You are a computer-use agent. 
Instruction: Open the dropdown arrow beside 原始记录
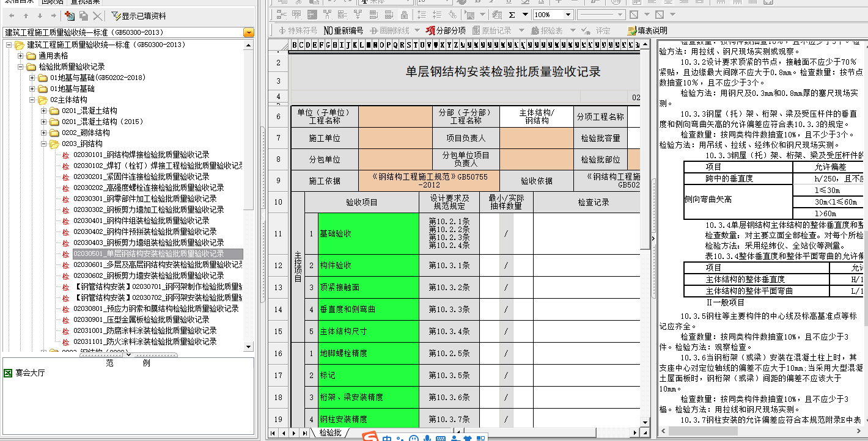521,31
